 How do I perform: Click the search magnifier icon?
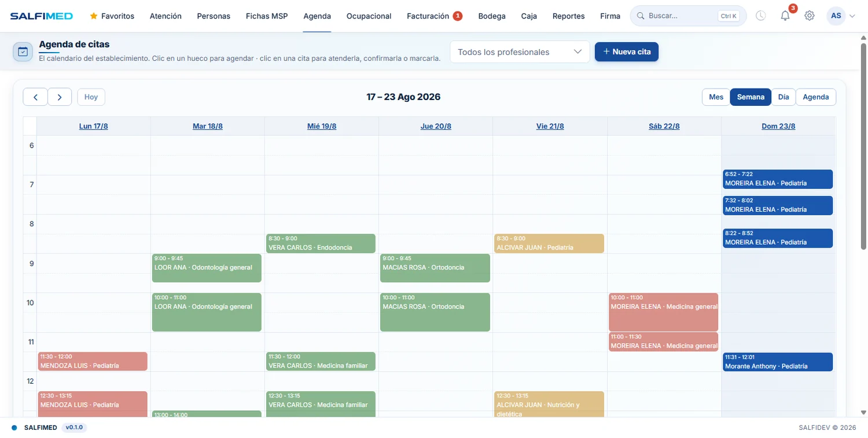[641, 16]
